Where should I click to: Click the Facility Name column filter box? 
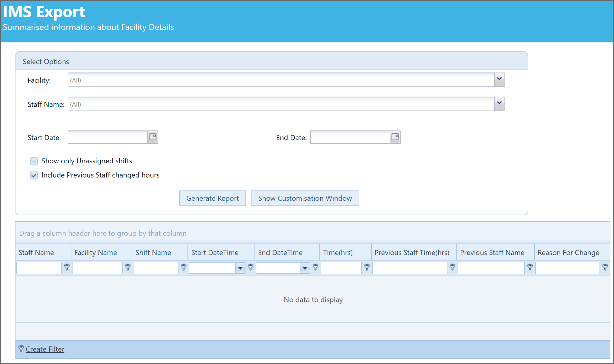click(97, 268)
